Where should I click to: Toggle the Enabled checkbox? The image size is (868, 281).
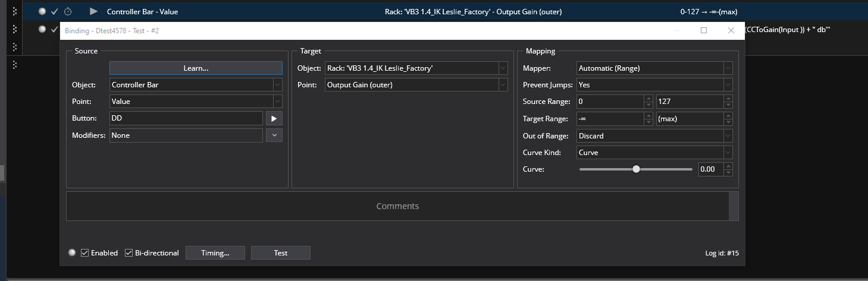pos(85,253)
